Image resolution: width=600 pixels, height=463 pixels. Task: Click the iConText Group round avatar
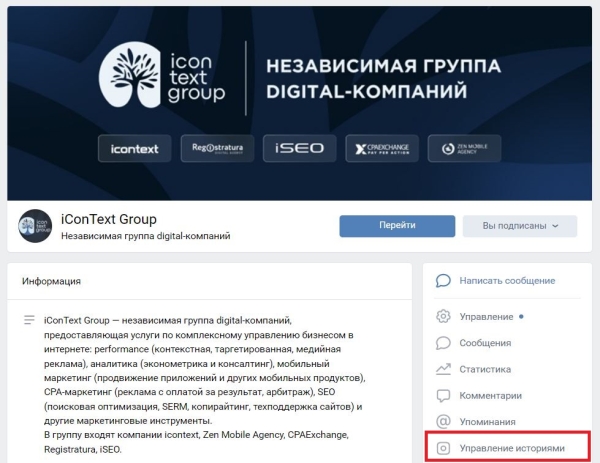[35, 226]
